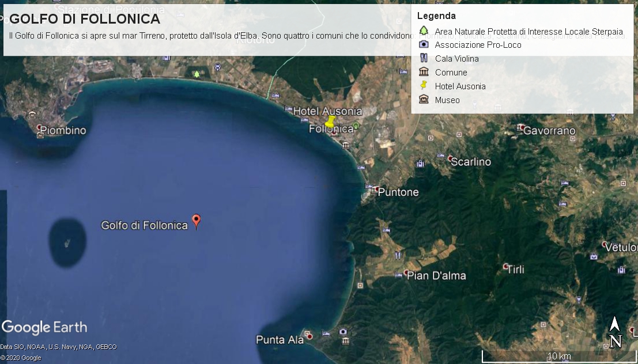Select Area Naturale Protetta legend entry text
The image size is (638, 364).
point(528,31)
